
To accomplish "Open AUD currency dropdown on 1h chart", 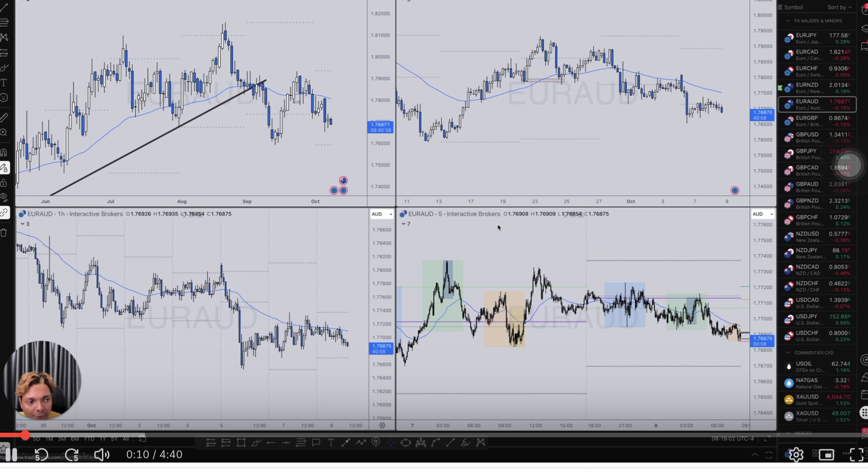I will pyautogui.click(x=382, y=214).
